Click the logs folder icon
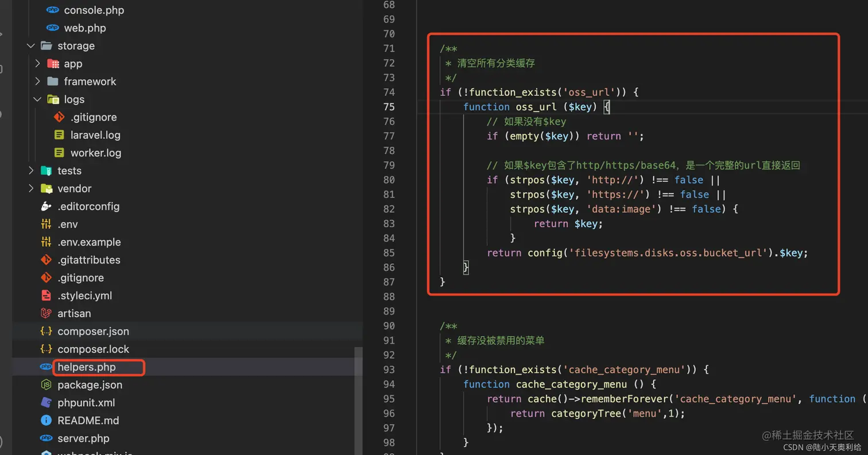The width and height of the screenshot is (868, 455). pos(53,99)
